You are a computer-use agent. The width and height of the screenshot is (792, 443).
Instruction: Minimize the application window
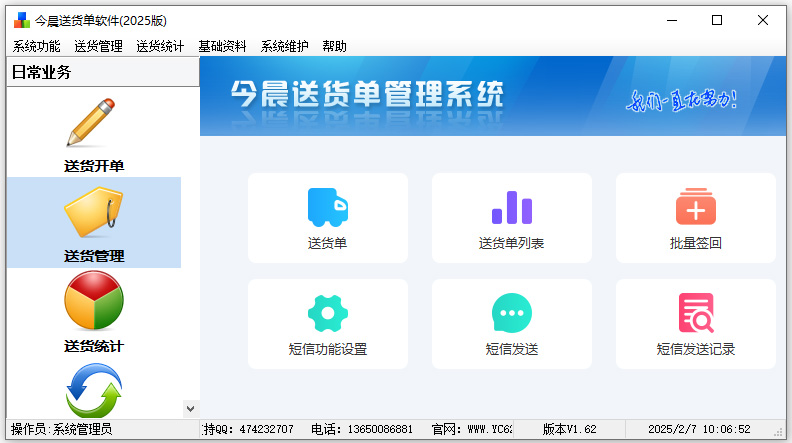point(672,20)
